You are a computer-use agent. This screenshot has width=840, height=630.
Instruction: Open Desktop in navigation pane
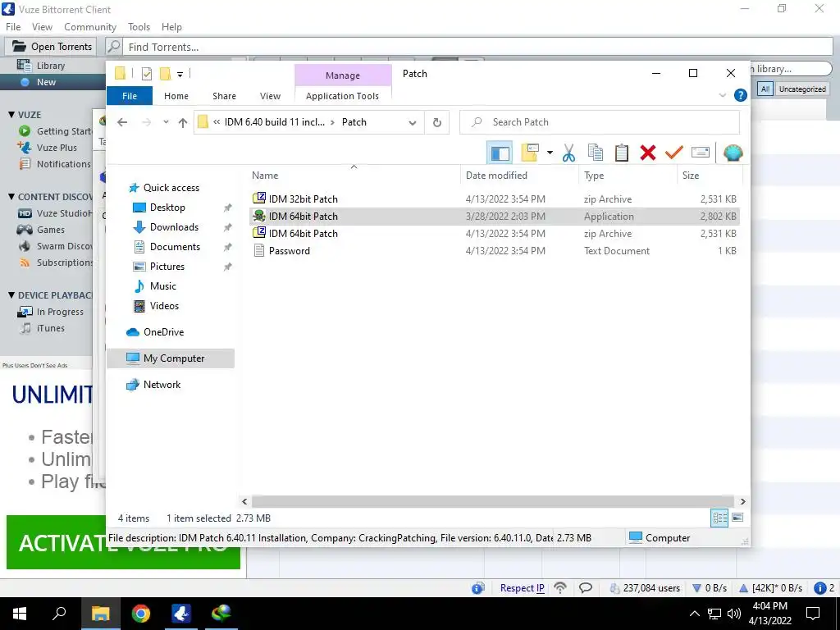pos(167,208)
